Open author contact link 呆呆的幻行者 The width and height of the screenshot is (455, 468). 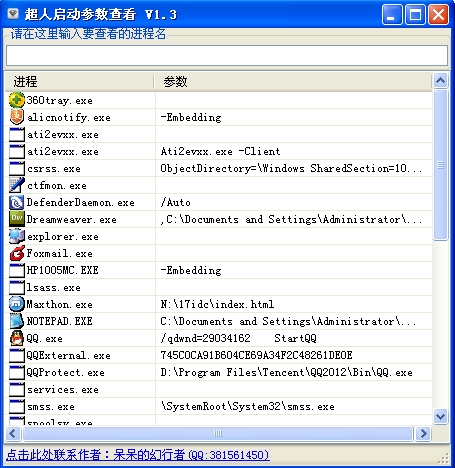click(x=137, y=455)
